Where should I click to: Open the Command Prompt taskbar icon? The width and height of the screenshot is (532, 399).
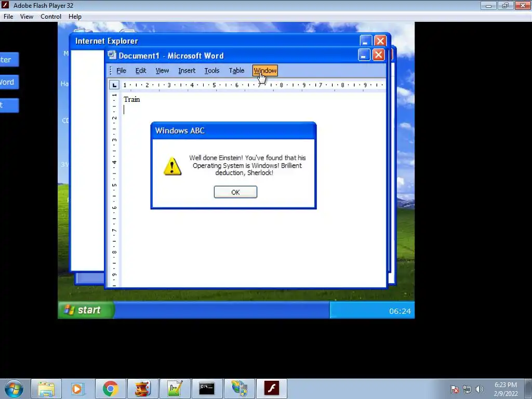click(207, 389)
